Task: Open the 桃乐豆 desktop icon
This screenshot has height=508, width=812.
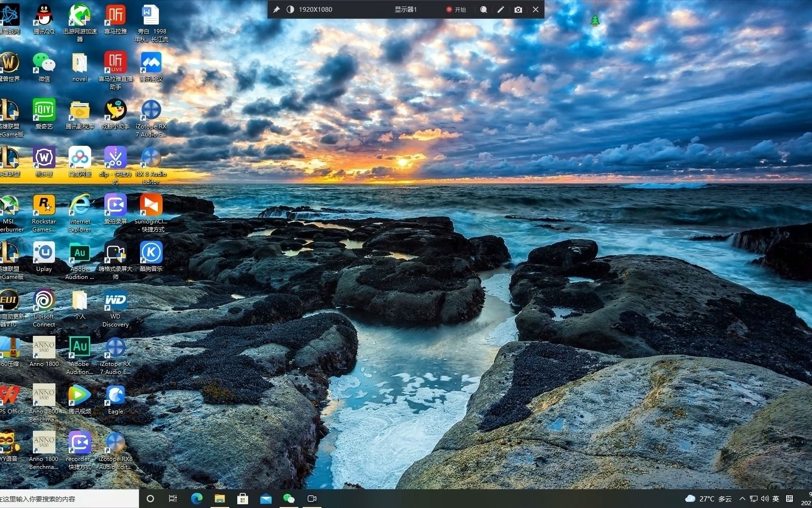Action: pyautogui.click(x=44, y=161)
